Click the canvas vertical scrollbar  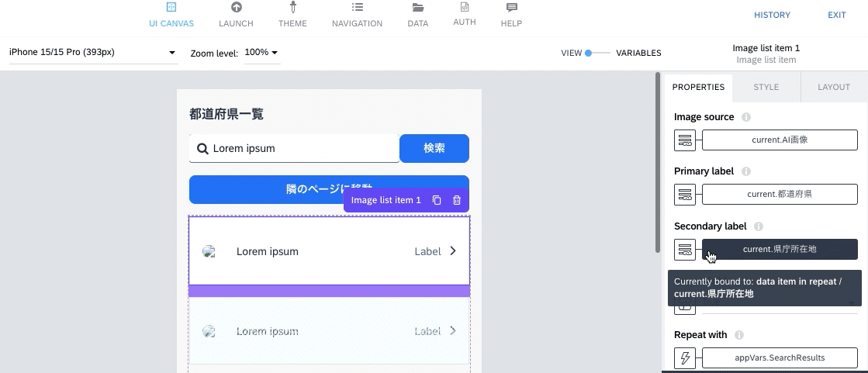tap(658, 163)
